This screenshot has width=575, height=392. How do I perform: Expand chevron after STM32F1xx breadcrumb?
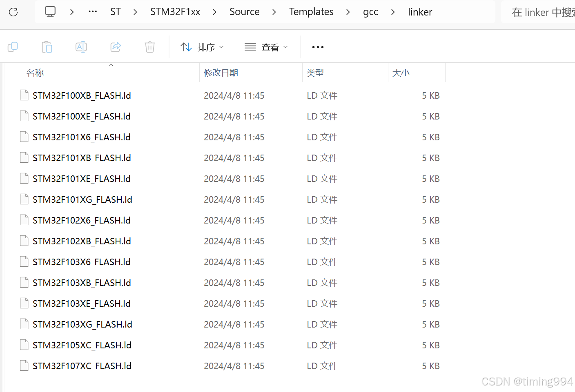click(214, 12)
